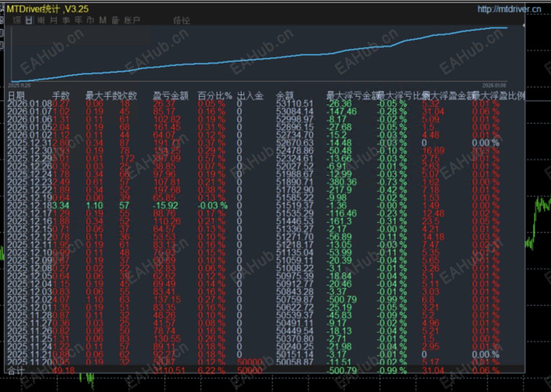Screen dimensions: 551x392
Task: Click the balance value 51008.22
Action: click(x=295, y=268)
